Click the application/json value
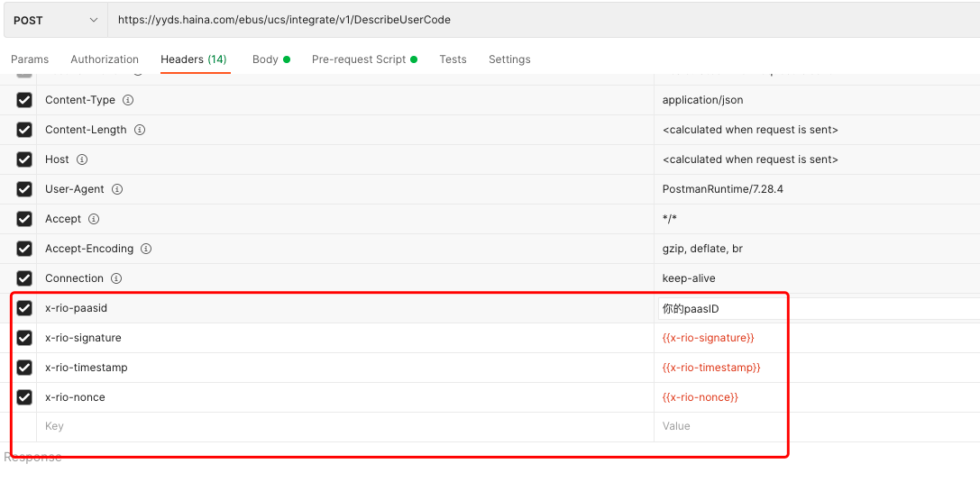Viewport: 980px width, 482px height. [x=702, y=100]
